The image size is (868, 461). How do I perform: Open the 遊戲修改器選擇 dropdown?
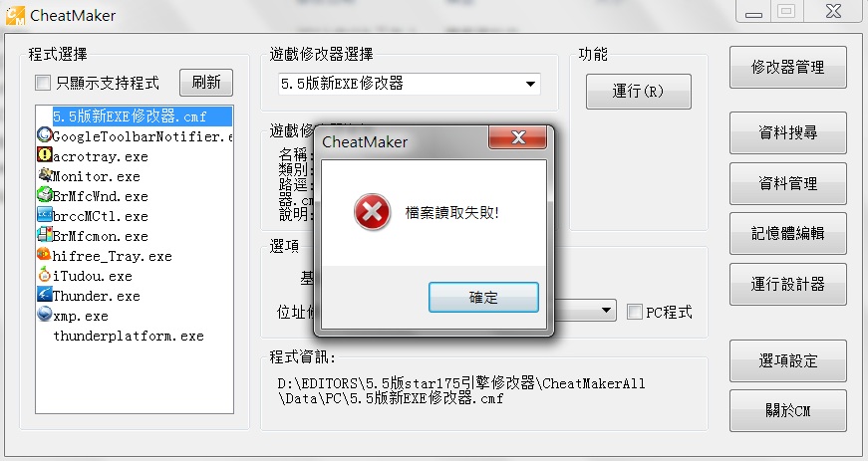tap(410, 84)
